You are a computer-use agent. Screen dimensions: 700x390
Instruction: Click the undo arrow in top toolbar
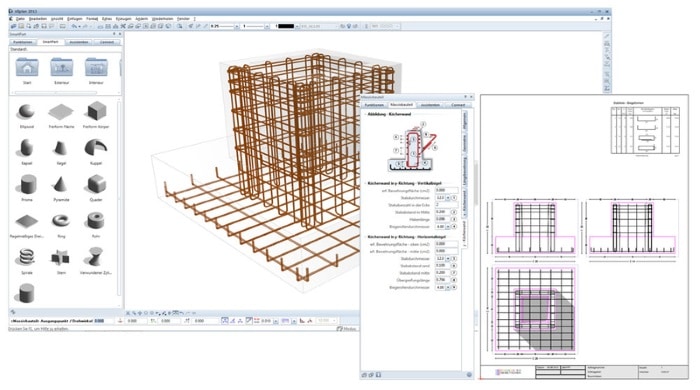pyautogui.click(x=74, y=26)
